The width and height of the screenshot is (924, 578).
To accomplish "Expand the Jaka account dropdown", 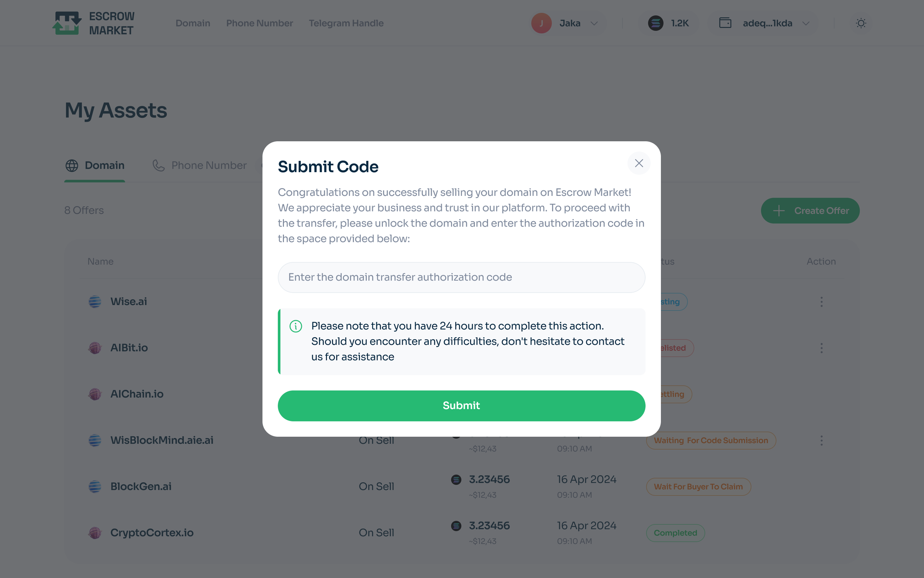I will pos(594,23).
